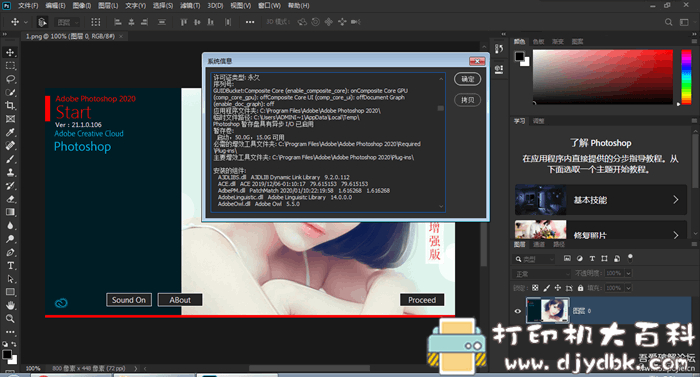Screen dimensions: 700x377
Task: Open the Properties panel icon
Action: [499, 69]
